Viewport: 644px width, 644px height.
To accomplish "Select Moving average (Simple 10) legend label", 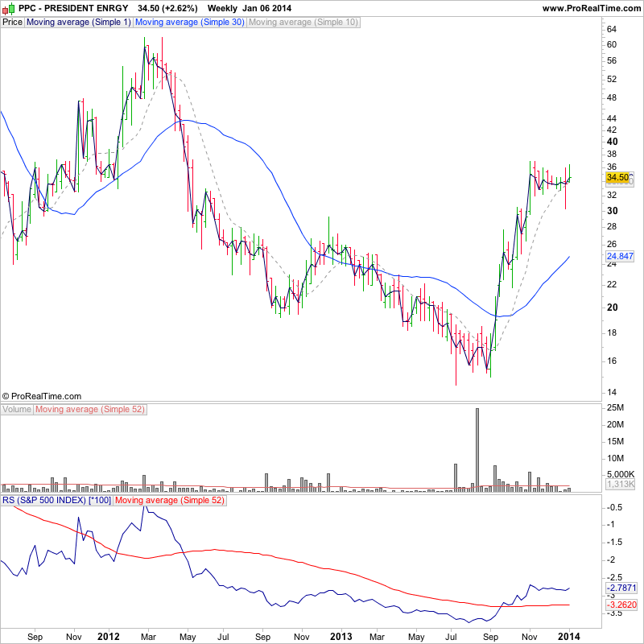I will pyautogui.click(x=303, y=23).
